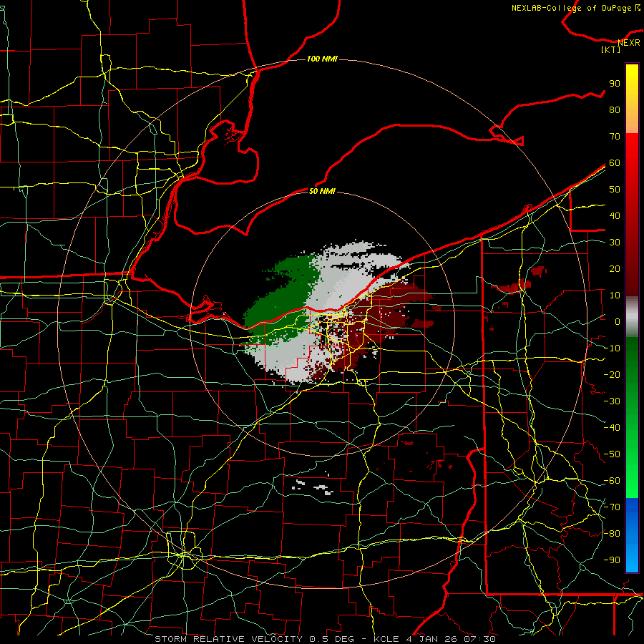This screenshot has height=644, width=644.
Task: Click the positive 10 scale label
Action: click(x=615, y=296)
